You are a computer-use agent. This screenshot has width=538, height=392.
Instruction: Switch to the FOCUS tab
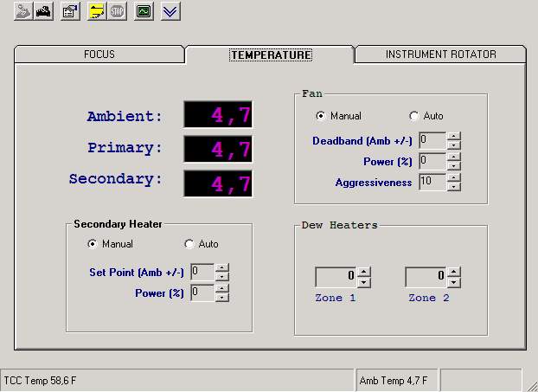click(99, 55)
